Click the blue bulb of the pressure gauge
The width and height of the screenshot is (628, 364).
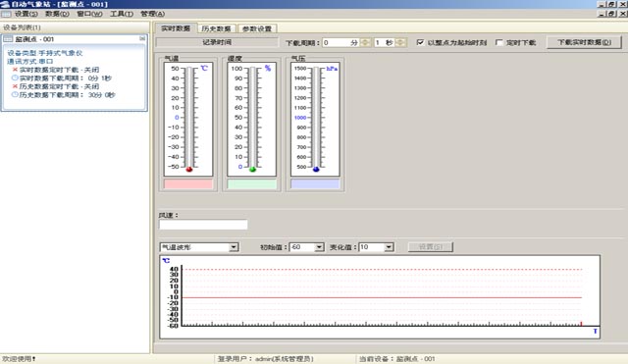click(316, 170)
